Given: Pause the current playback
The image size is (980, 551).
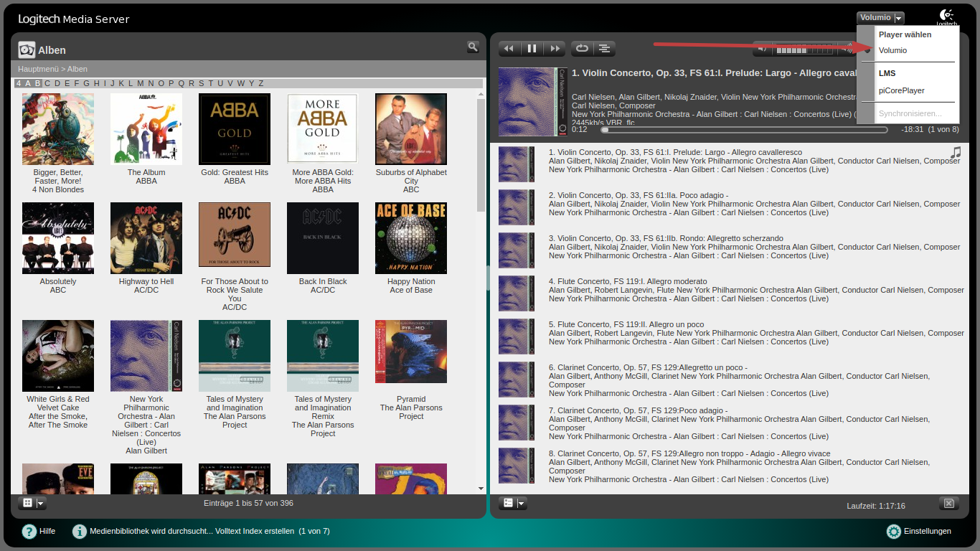Looking at the screenshot, I should (x=532, y=49).
